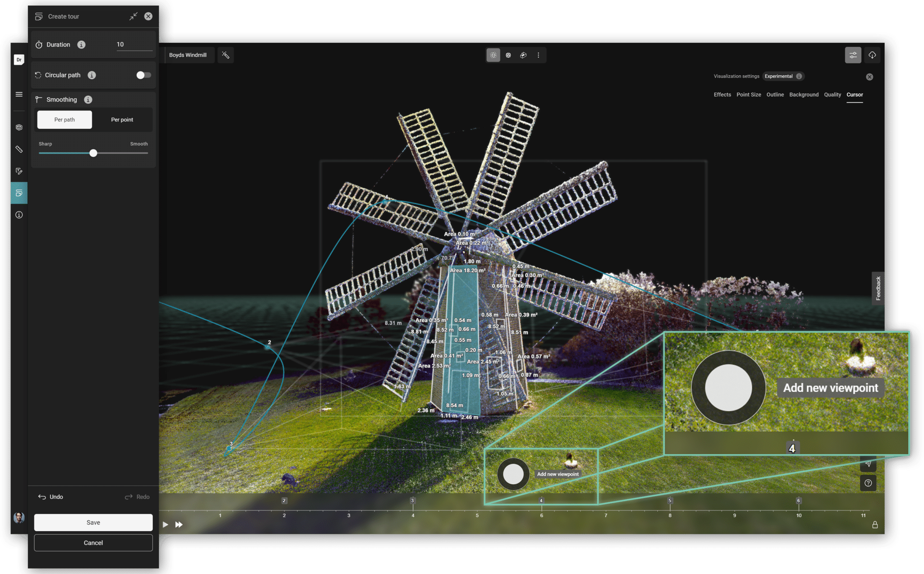
Task: Open the visualization settings sliders icon
Action: 853,55
